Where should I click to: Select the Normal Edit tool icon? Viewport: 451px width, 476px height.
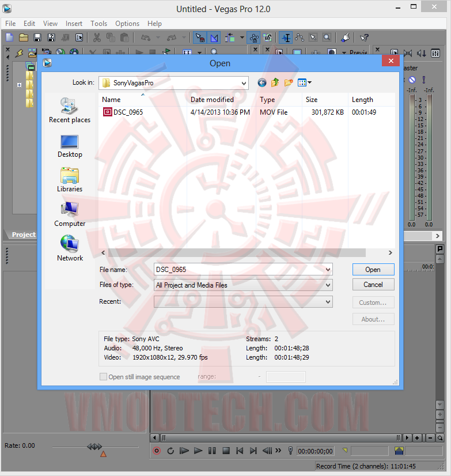286,37
